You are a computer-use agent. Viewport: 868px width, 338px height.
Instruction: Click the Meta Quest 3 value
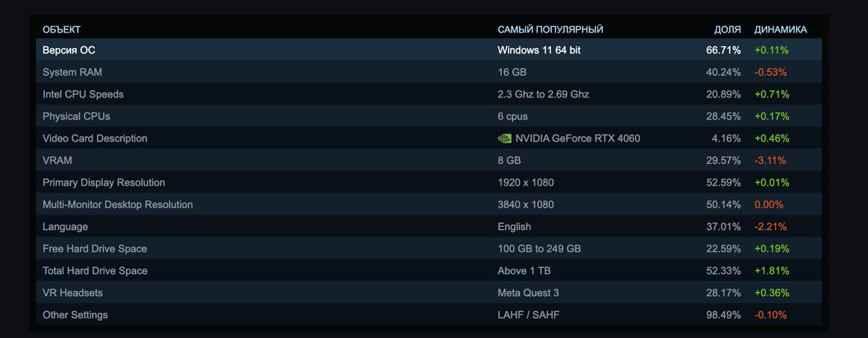pyautogui.click(x=528, y=293)
